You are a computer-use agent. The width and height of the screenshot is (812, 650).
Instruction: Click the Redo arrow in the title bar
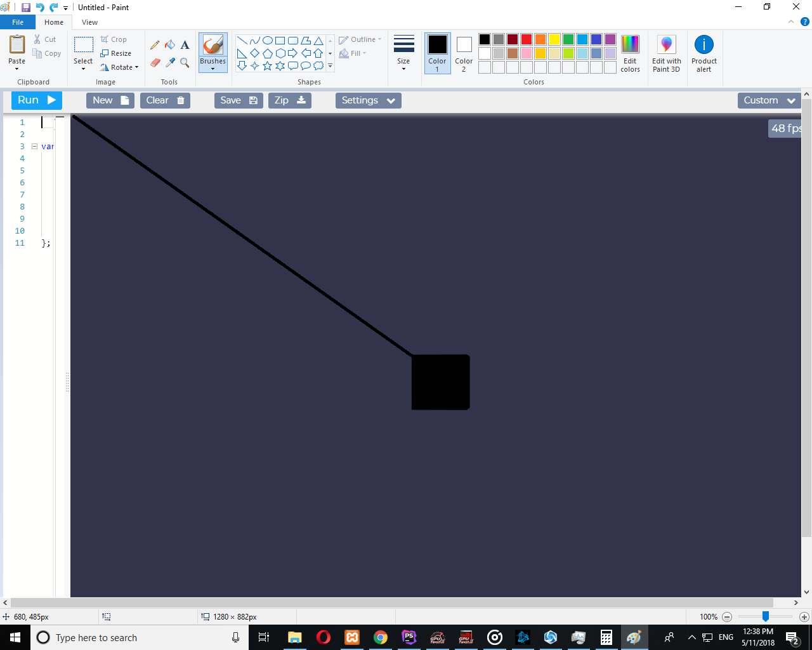coord(53,8)
